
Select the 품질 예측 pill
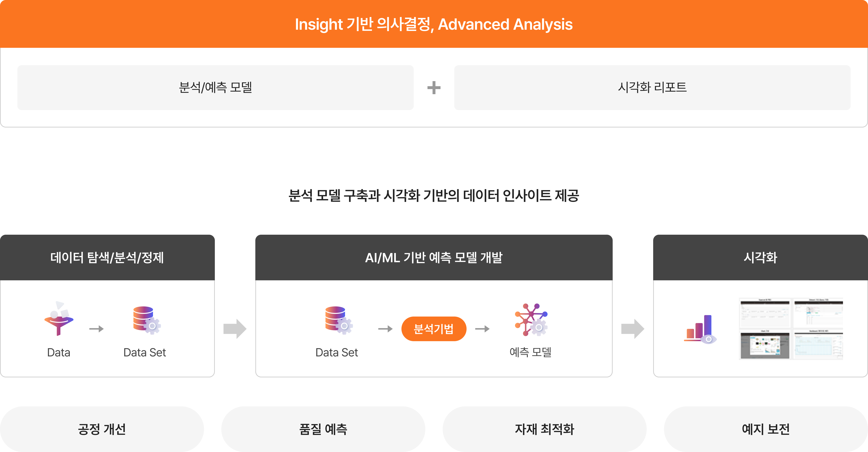click(x=323, y=429)
